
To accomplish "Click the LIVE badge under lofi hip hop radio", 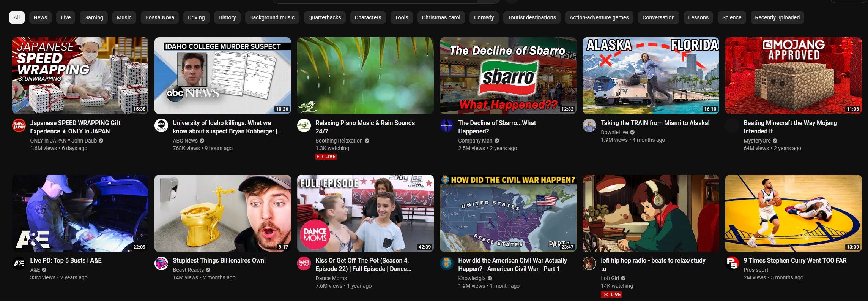I will click(611, 294).
